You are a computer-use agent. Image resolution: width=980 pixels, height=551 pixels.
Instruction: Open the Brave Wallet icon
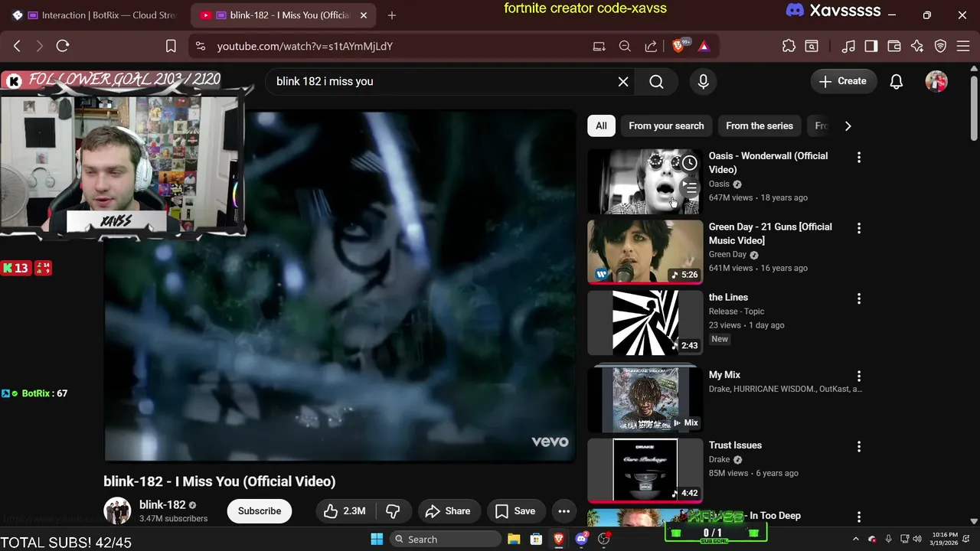[894, 46]
